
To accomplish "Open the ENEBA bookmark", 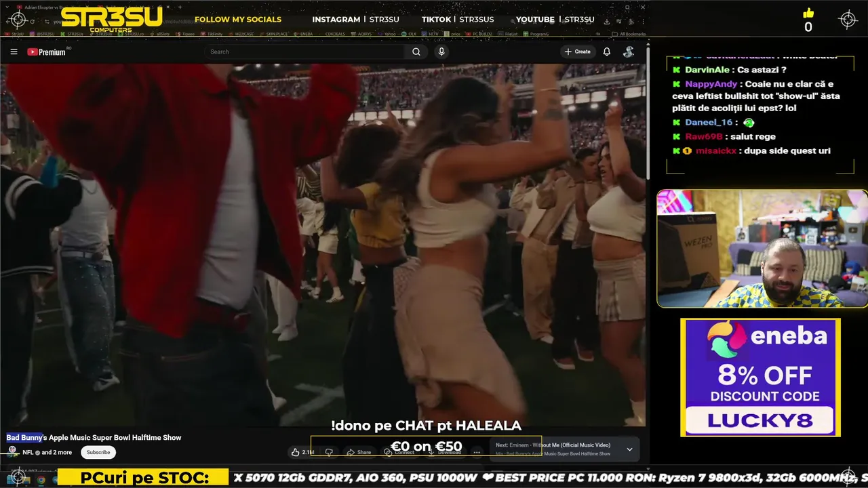I will pos(303,33).
